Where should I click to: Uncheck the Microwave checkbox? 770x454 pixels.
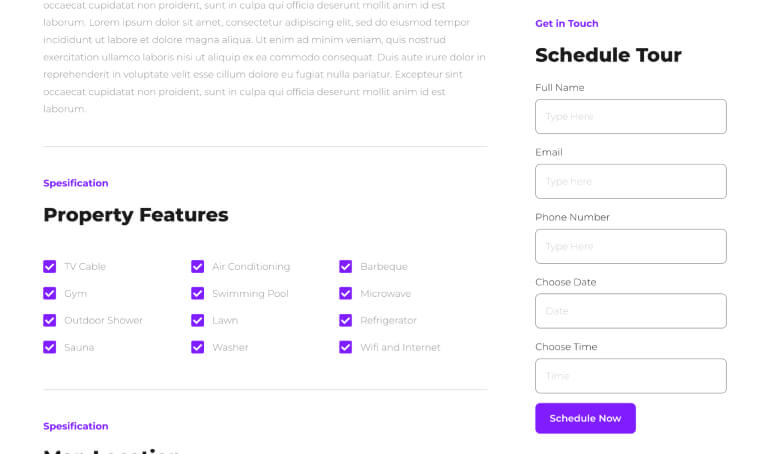coord(345,294)
